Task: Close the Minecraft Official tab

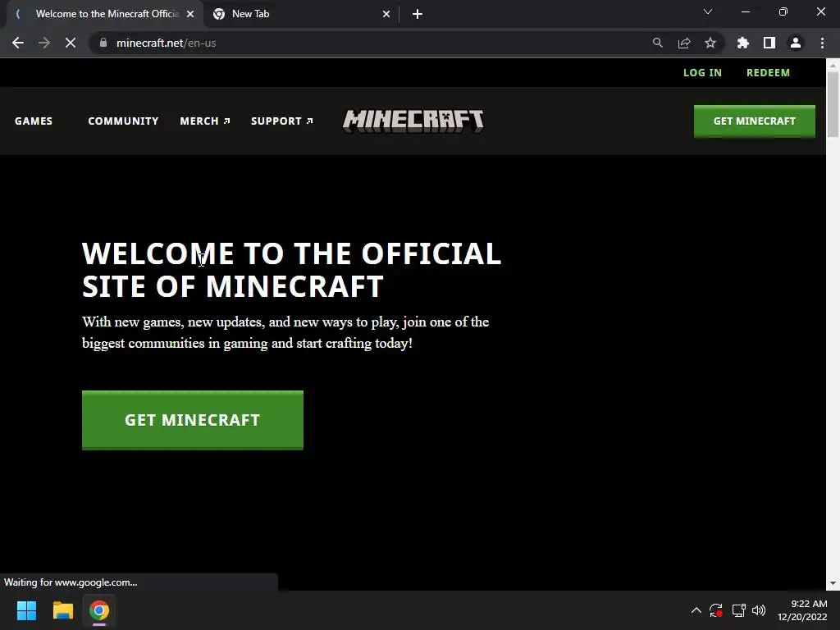Action: point(190,14)
